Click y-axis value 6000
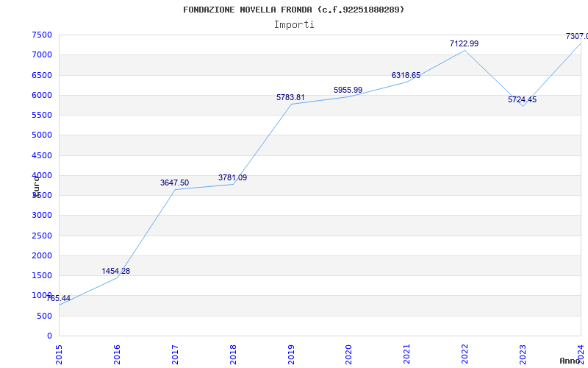 pos(42,95)
